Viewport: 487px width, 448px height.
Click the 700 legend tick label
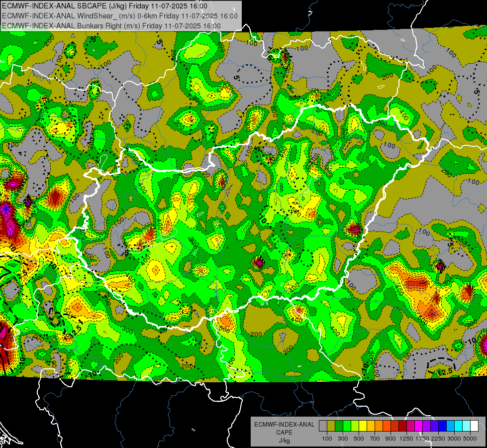(x=375, y=439)
